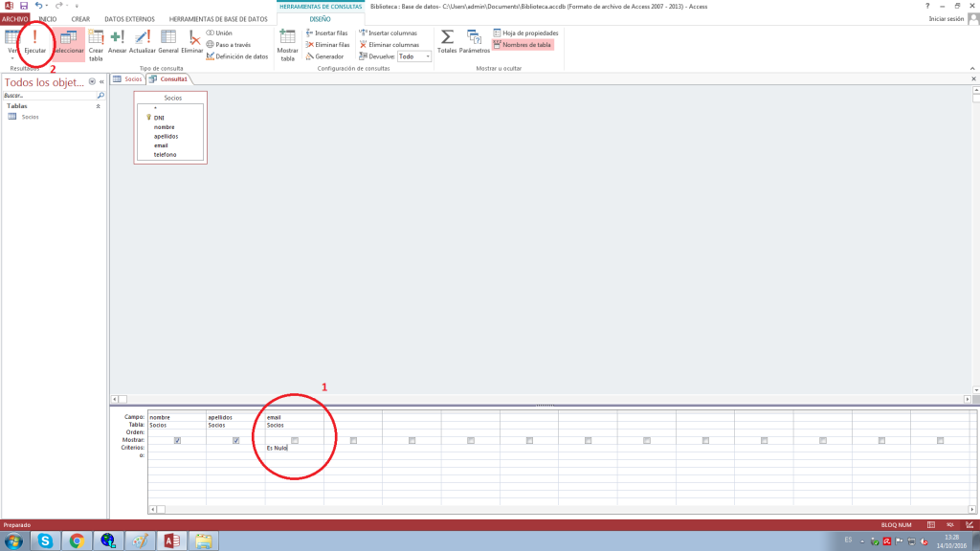
Task: Select the Crear tabla query type
Action: point(96,43)
